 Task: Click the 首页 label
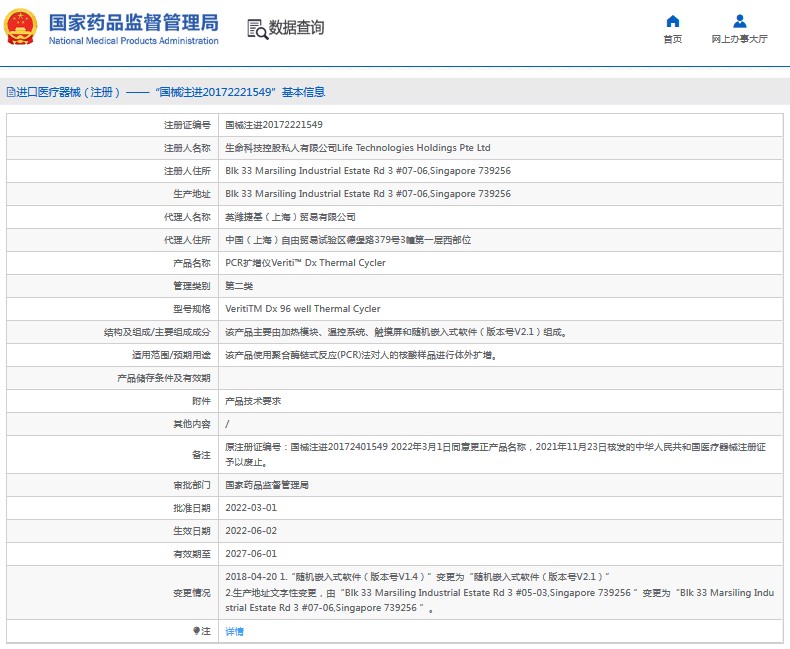pos(673,39)
